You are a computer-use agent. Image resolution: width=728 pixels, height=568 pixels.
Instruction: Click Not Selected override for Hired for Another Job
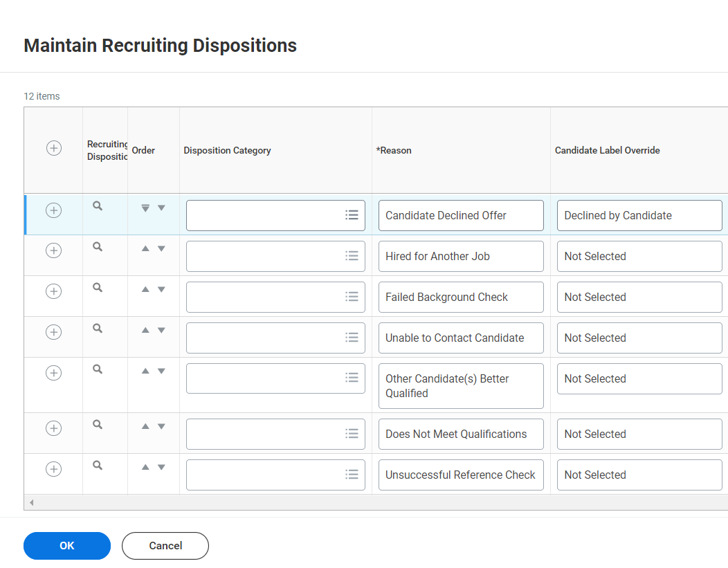coord(639,256)
